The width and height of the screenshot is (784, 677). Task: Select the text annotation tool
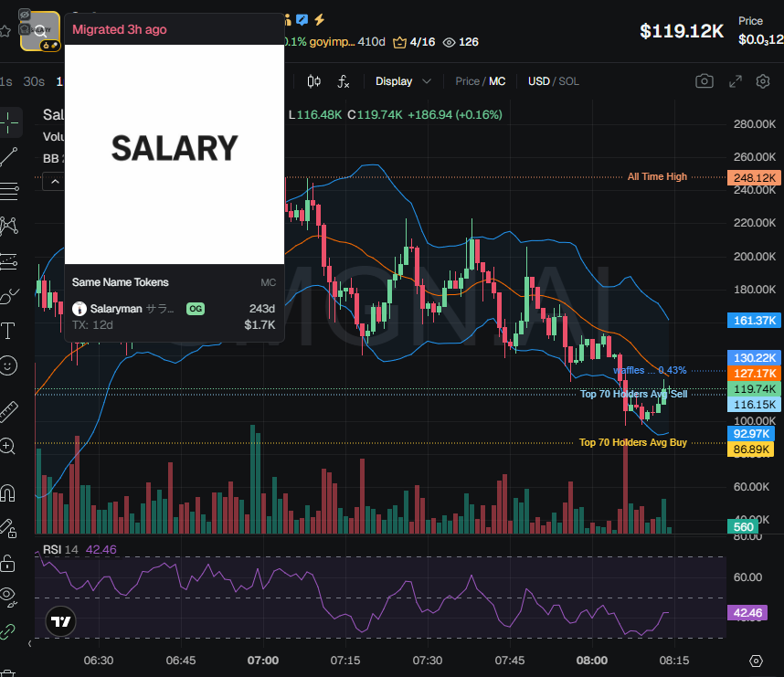8,331
